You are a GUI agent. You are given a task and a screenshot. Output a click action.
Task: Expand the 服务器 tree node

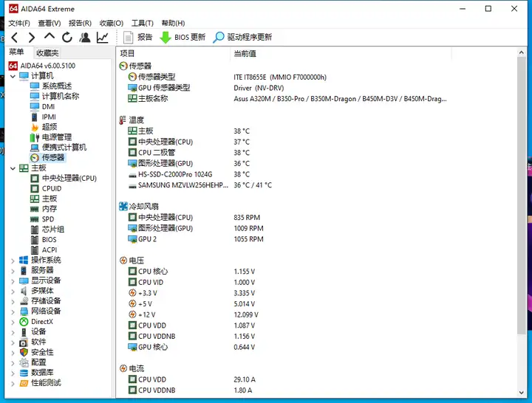pos(13,271)
